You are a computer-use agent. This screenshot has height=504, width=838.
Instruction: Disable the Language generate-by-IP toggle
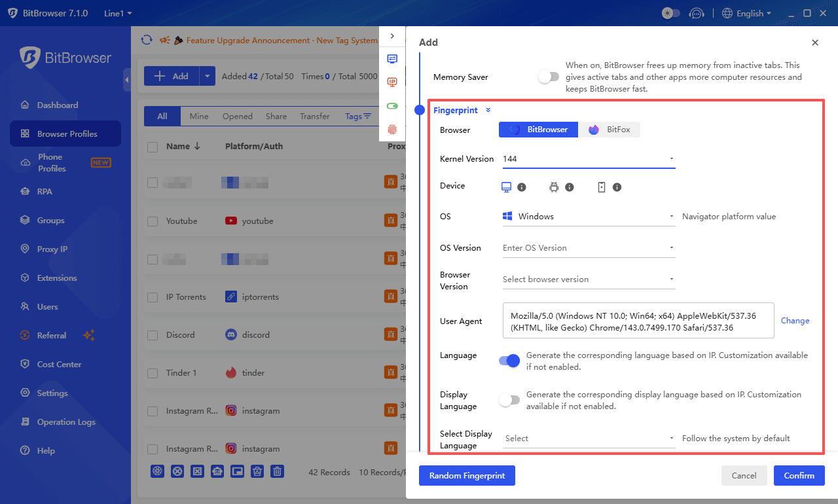pos(509,361)
